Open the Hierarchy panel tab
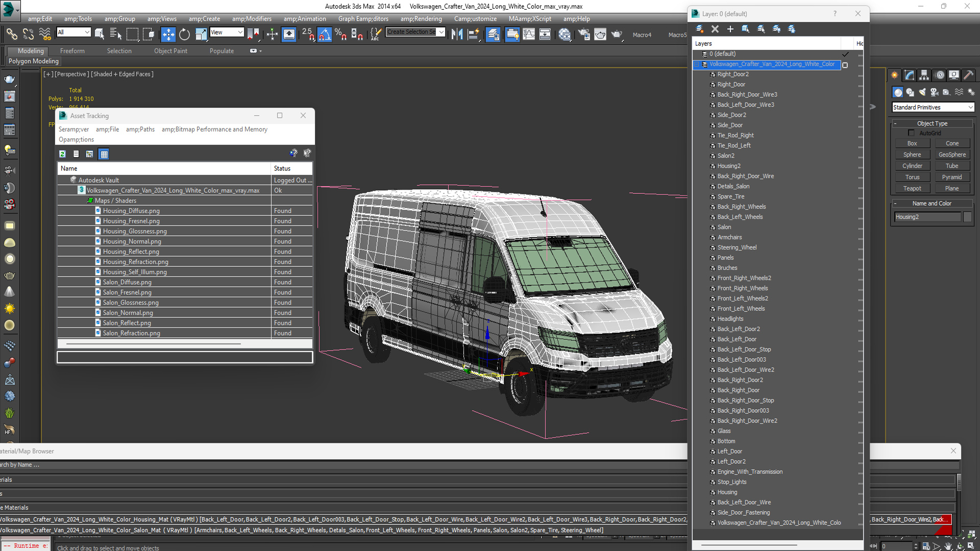The width and height of the screenshot is (980, 551). 924,75
